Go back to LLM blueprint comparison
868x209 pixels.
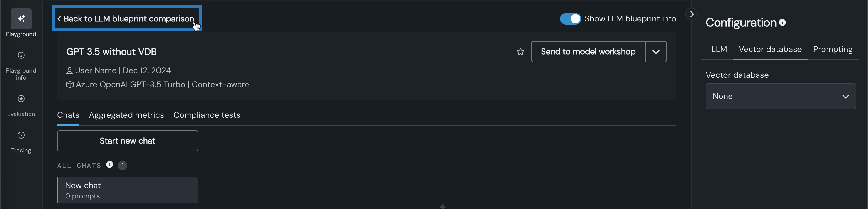tap(127, 19)
